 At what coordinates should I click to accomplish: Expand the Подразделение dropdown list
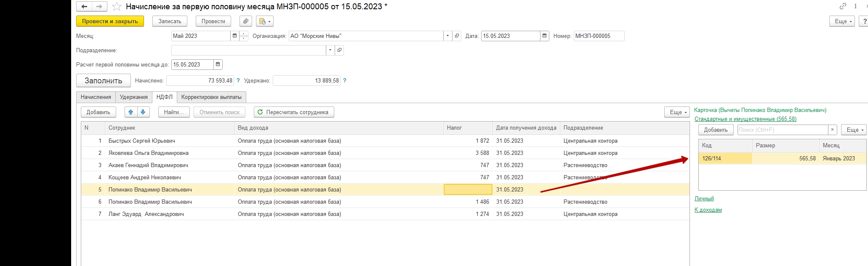coord(330,51)
